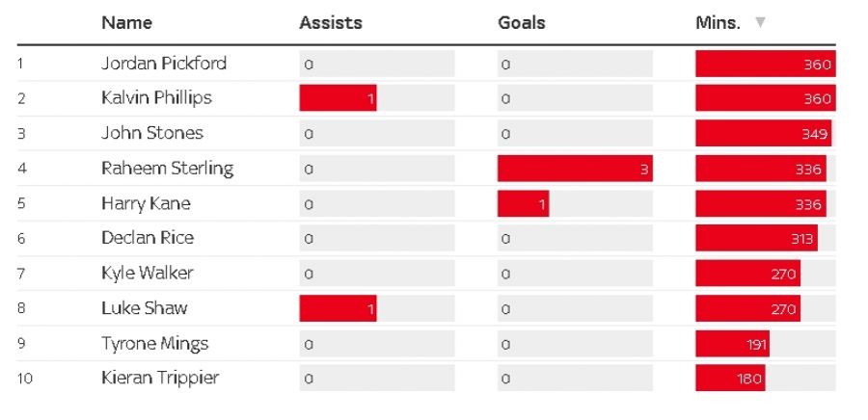Sort table by Name column header
The height and width of the screenshot is (420, 868).
126,23
